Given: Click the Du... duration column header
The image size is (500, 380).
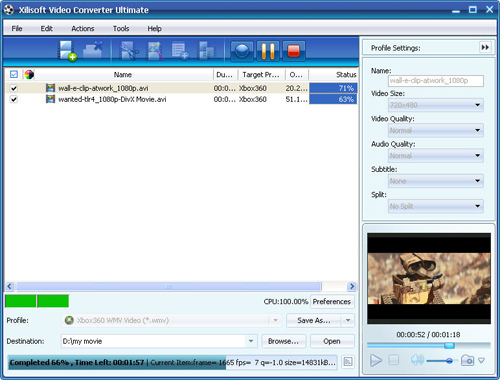Looking at the screenshot, I should coord(225,75).
